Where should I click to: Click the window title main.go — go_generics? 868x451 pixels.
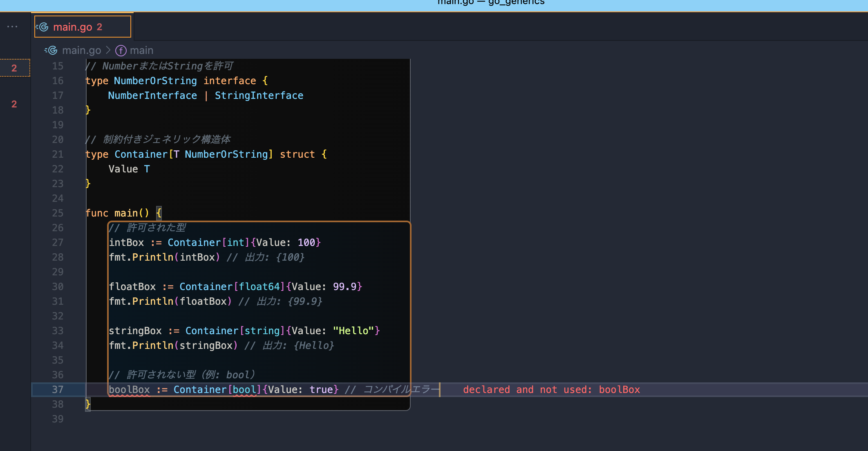click(x=490, y=2)
